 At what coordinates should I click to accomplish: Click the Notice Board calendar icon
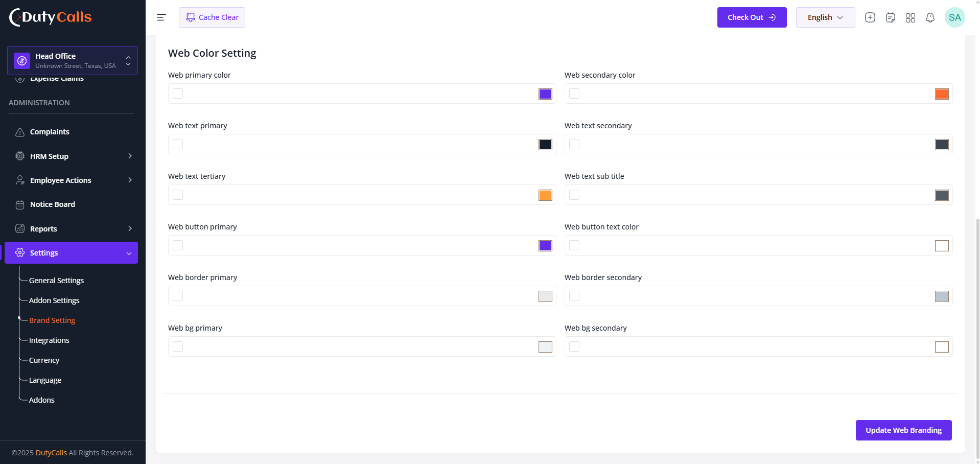point(20,204)
